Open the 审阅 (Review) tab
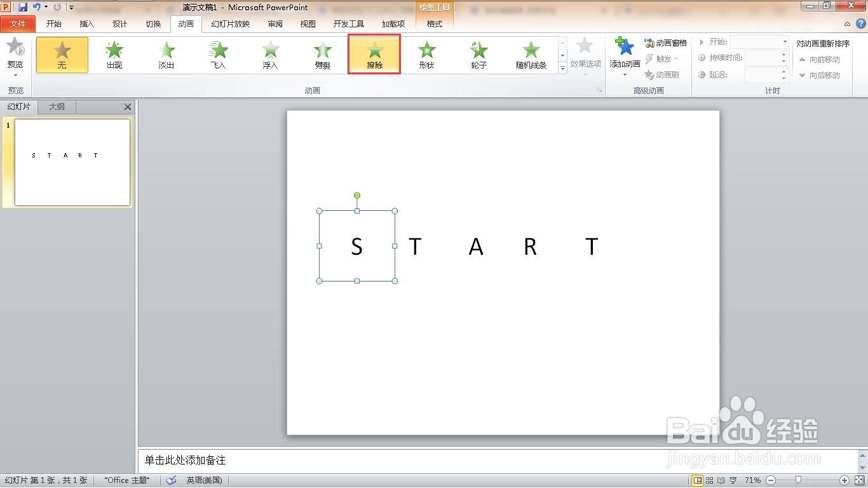 tap(275, 24)
